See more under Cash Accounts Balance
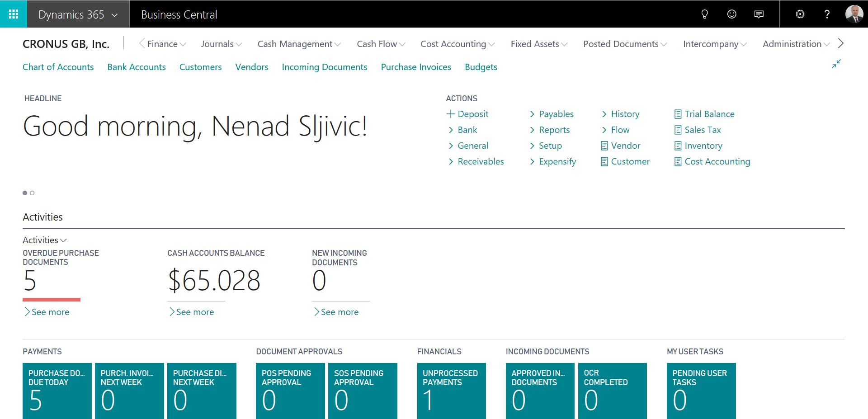 (191, 312)
